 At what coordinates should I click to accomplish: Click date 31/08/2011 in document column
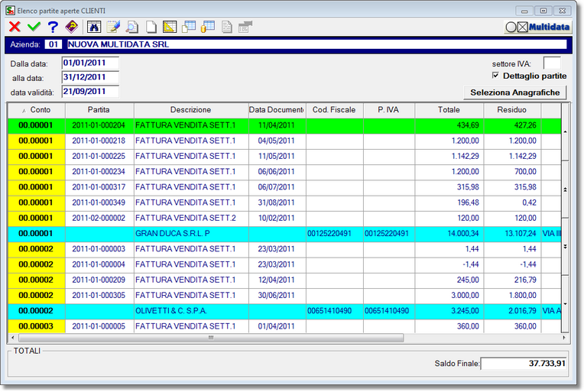click(276, 202)
